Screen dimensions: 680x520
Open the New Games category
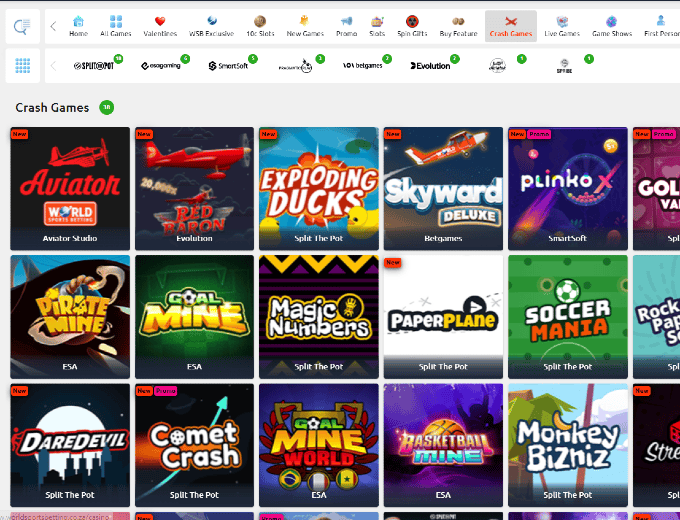point(305,26)
